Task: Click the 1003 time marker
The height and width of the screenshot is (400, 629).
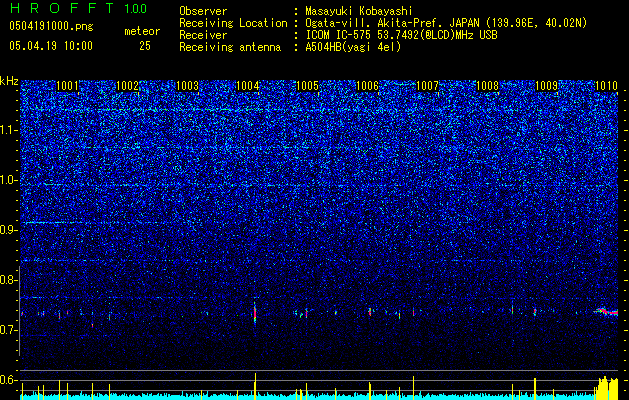Action: coord(187,86)
